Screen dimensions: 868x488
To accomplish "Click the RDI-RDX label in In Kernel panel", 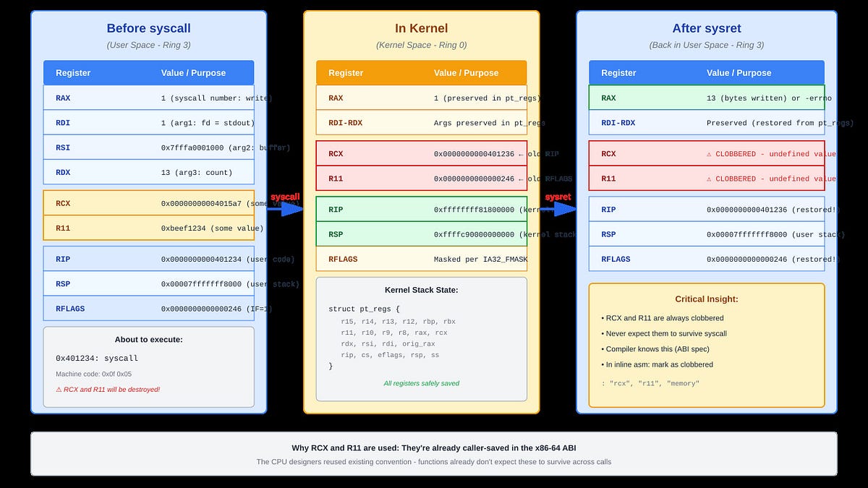I will coord(345,123).
